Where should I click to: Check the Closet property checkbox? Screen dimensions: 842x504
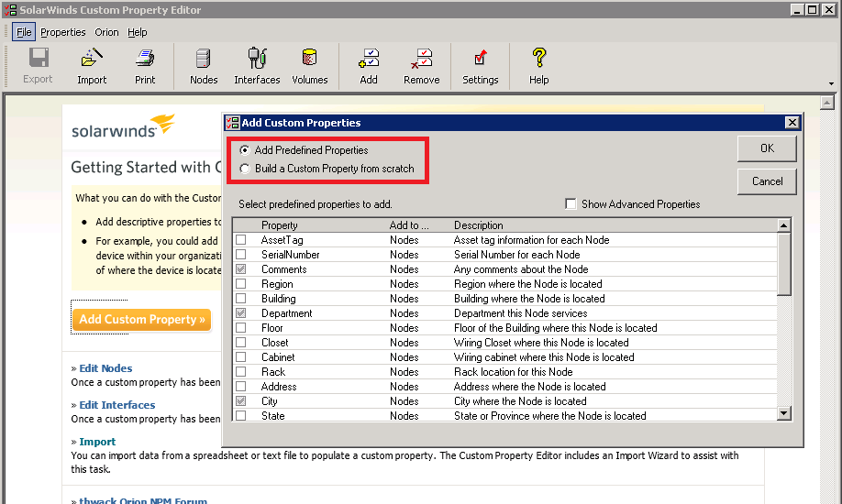tap(241, 343)
